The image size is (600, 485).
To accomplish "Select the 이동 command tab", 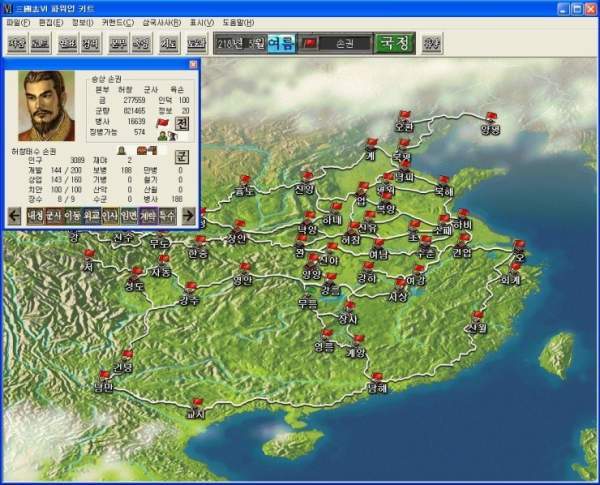I will pyautogui.click(x=72, y=216).
